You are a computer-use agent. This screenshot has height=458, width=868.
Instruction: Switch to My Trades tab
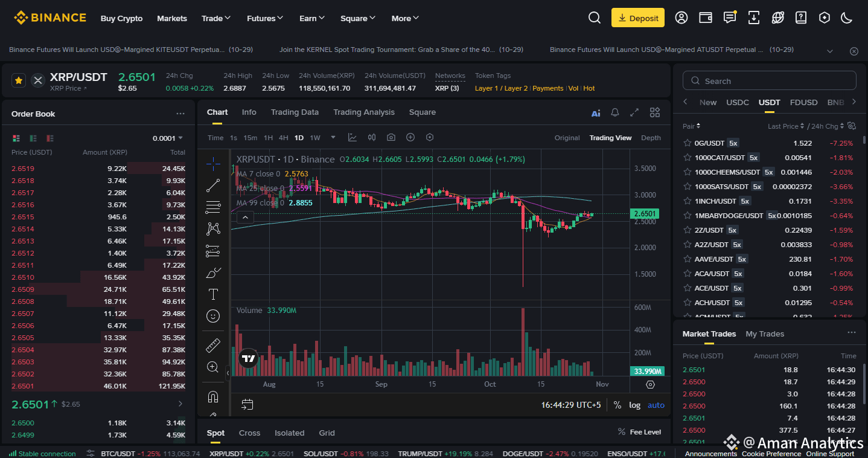[765, 334]
